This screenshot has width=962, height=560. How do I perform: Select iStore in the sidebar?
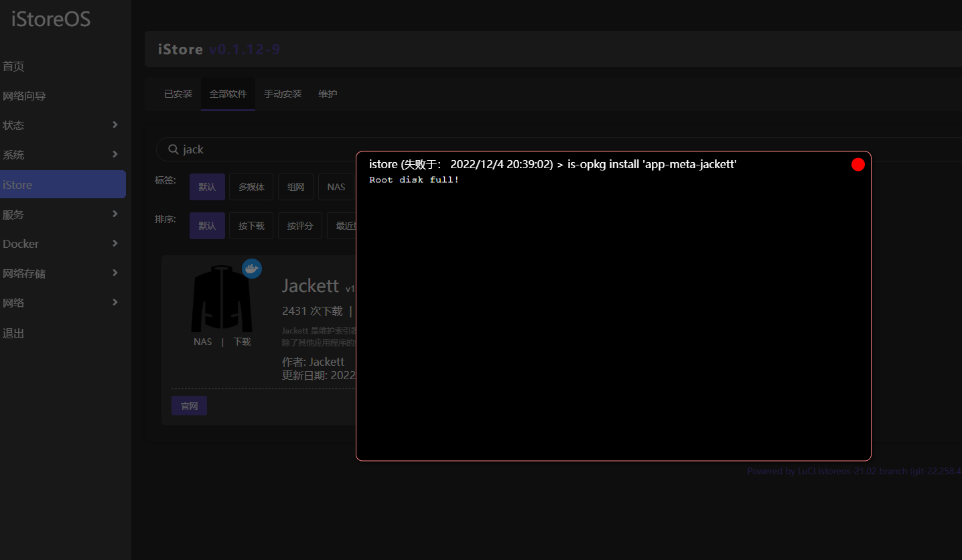coord(63,184)
